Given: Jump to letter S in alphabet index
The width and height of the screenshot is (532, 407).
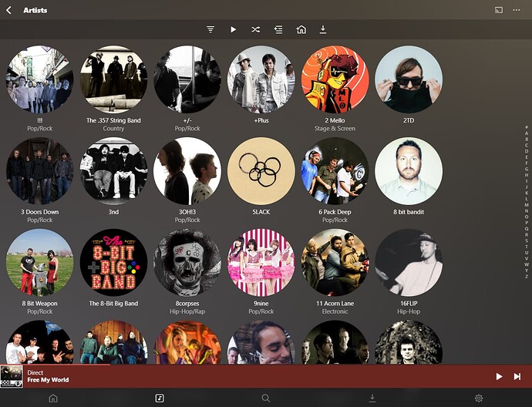Looking at the screenshot, I should click(x=527, y=240).
